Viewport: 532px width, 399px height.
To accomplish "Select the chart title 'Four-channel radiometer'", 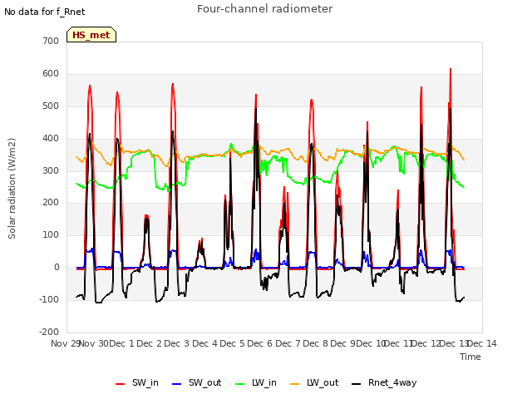I will click(x=264, y=9).
